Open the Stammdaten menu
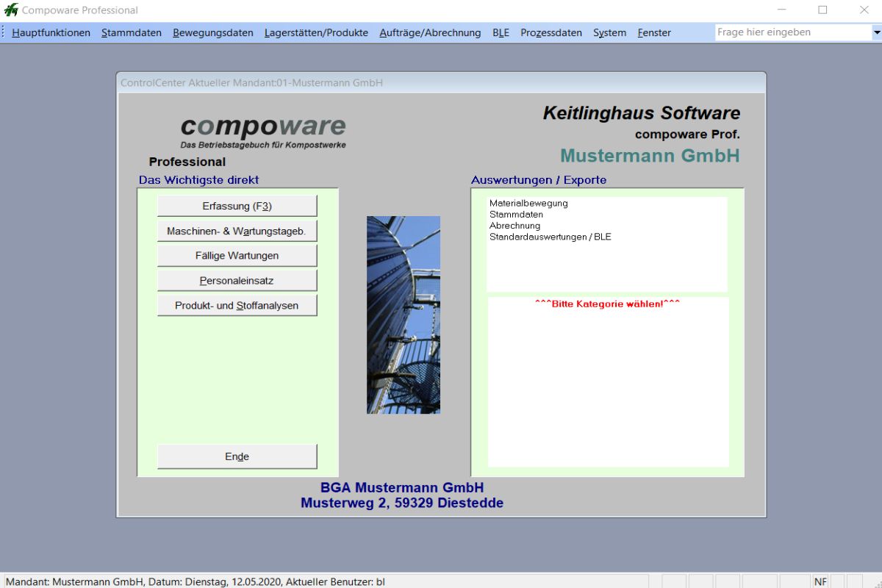882x588 pixels. tap(132, 32)
